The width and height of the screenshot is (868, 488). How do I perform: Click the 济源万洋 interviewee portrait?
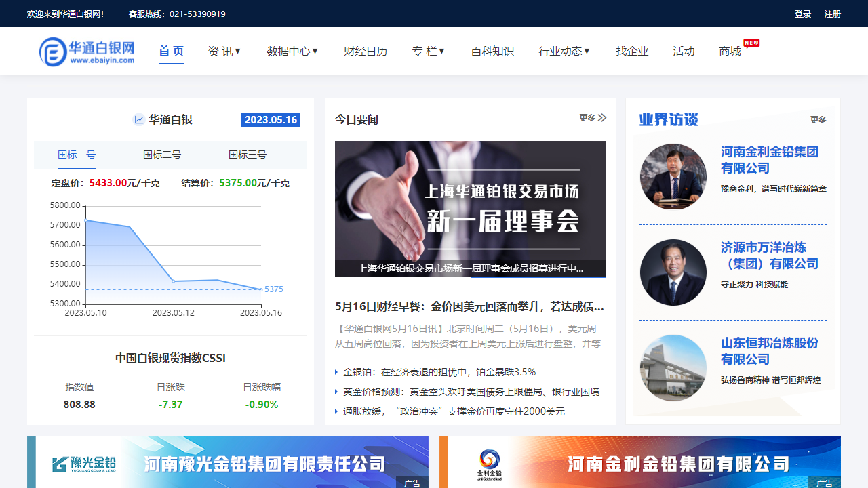(x=673, y=272)
